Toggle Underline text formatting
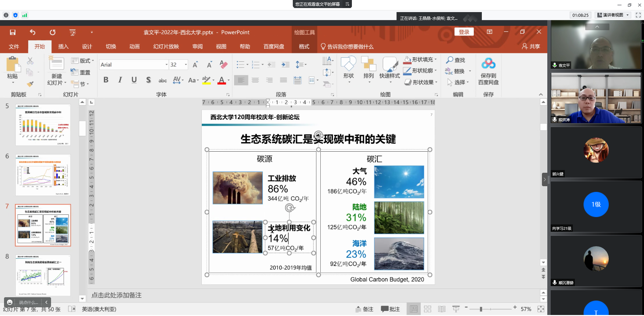The width and height of the screenshot is (644, 316). (x=134, y=80)
